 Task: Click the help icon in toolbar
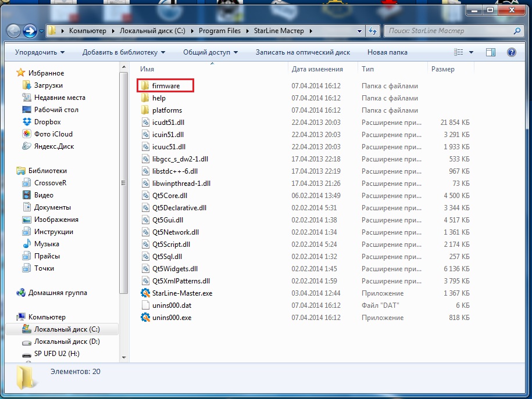pos(511,52)
